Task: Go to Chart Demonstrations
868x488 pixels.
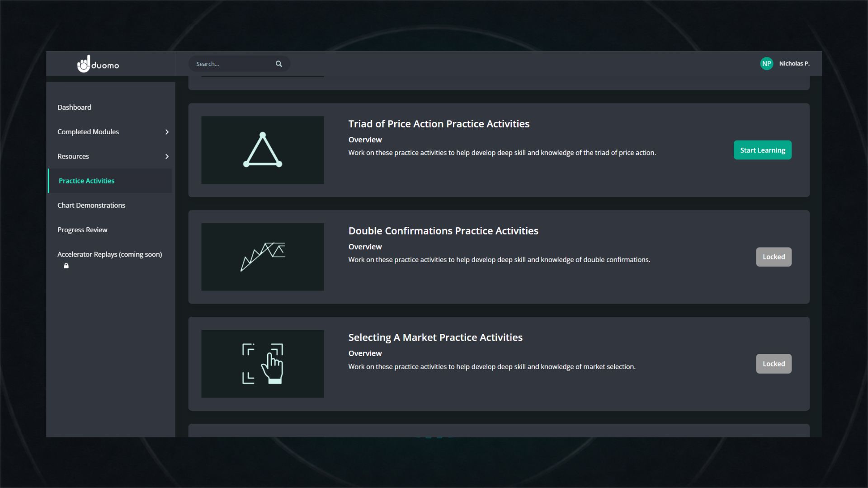Action: tap(91, 205)
